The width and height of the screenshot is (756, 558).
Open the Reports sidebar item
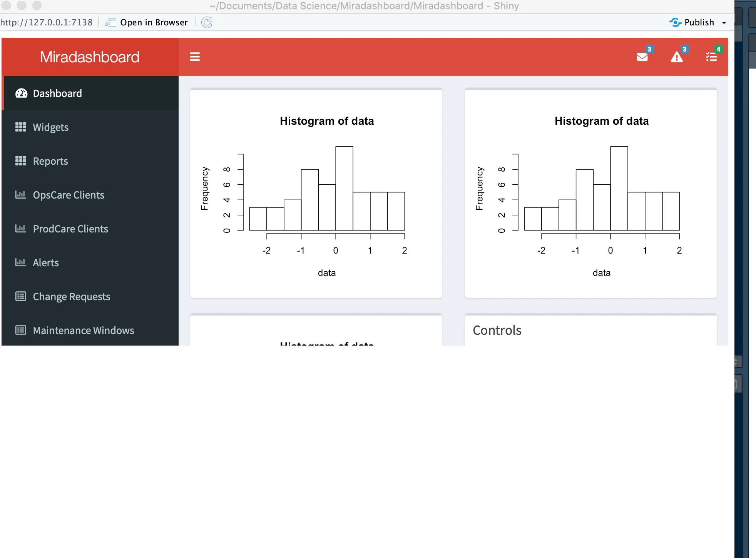coord(50,161)
